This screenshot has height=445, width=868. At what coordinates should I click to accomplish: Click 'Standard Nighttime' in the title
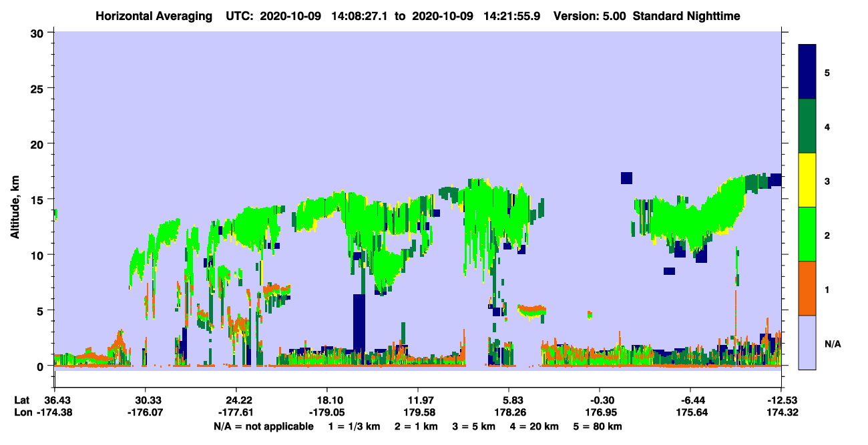click(686, 15)
